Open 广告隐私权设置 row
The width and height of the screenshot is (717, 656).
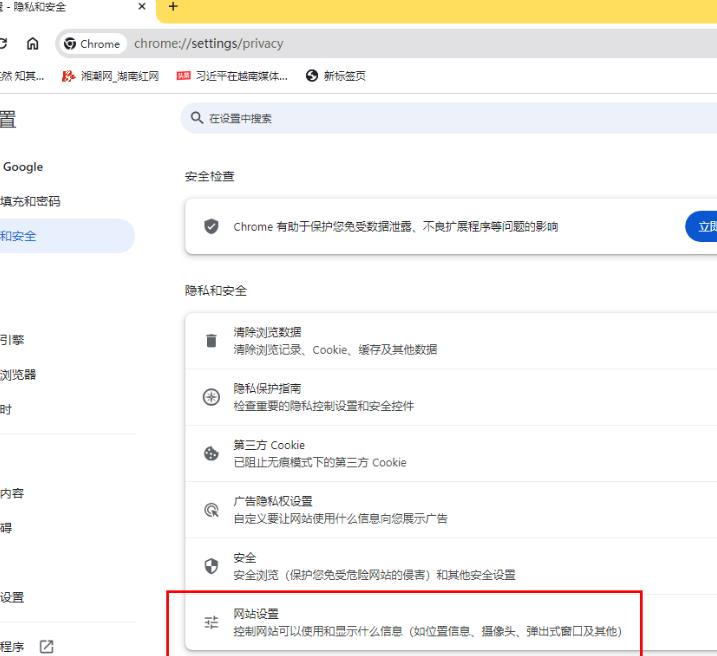(x=451, y=510)
